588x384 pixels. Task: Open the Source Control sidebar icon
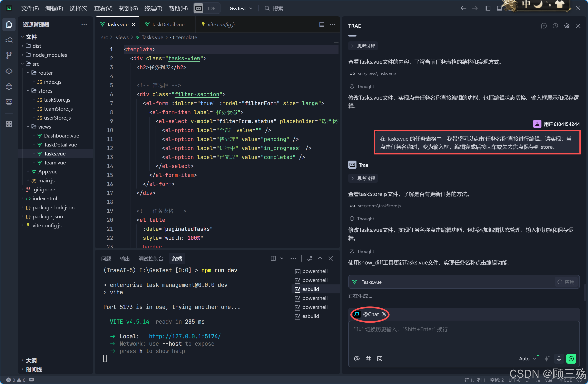[x=9, y=55]
